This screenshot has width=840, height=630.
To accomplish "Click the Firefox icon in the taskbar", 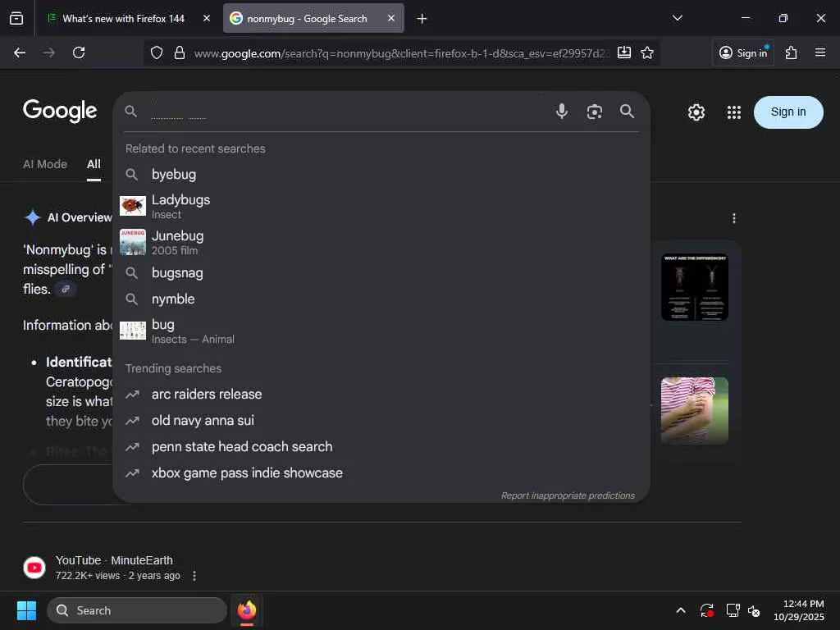I will (x=246, y=610).
